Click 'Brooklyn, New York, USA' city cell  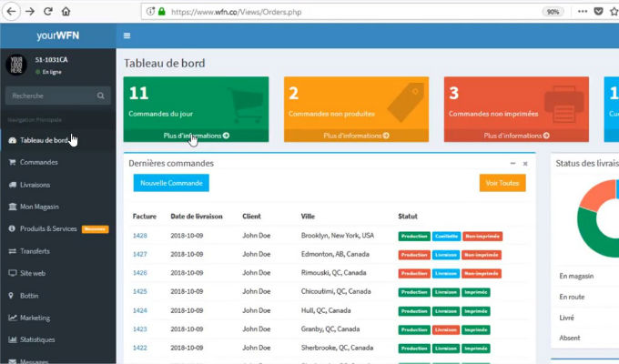(338, 236)
